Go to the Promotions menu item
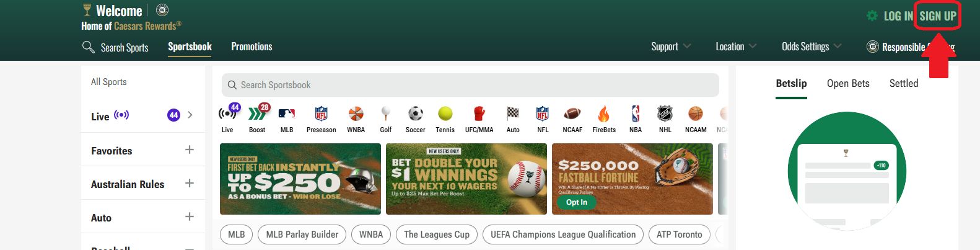 coord(252,47)
